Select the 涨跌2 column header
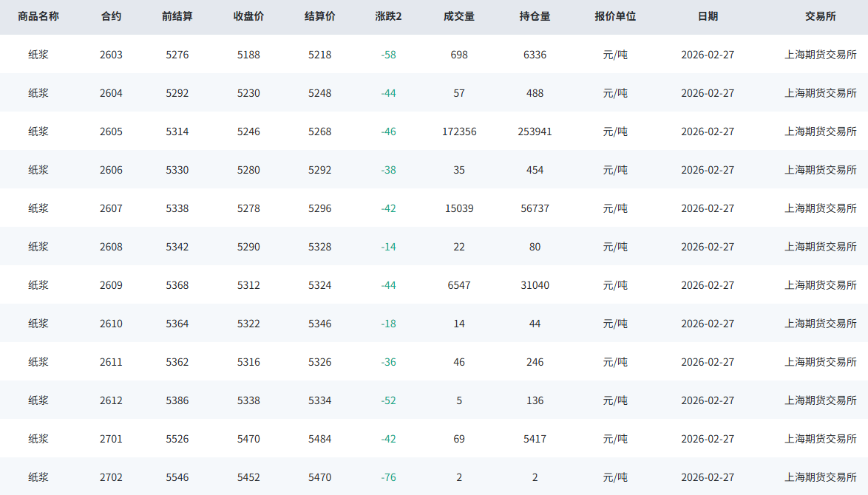 click(x=388, y=16)
